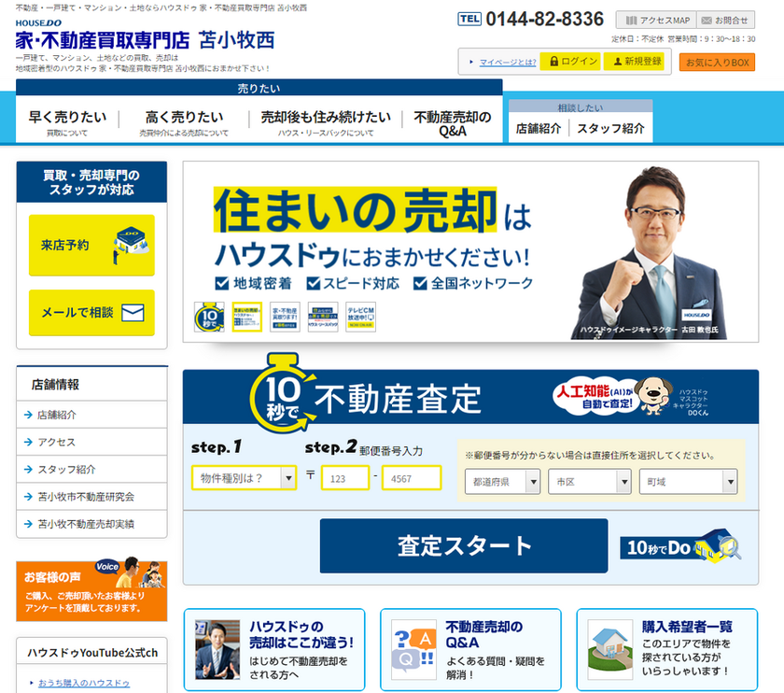Focus the 123 postal code field

[x=344, y=478]
